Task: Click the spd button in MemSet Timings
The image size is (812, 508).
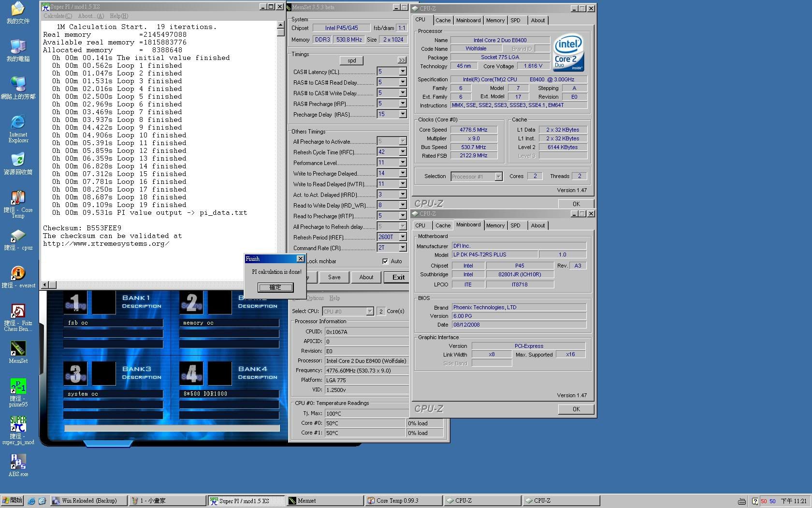Action: tap(352, 60)
